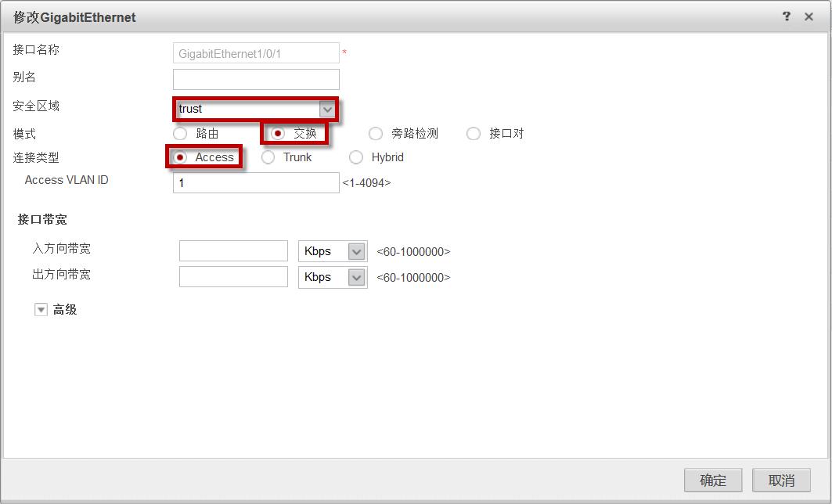Select Trunk connection type
Screen dimensions: 832x504
coord(268,157)
